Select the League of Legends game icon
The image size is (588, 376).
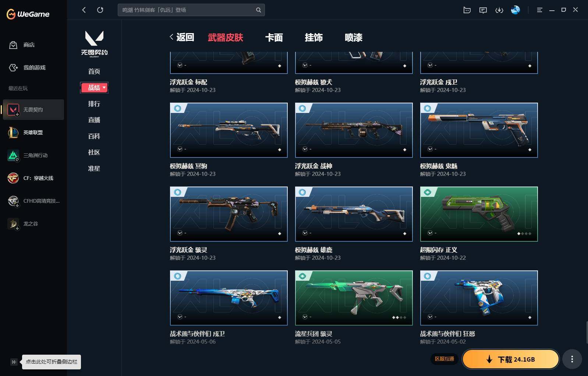tap(13, 132)
